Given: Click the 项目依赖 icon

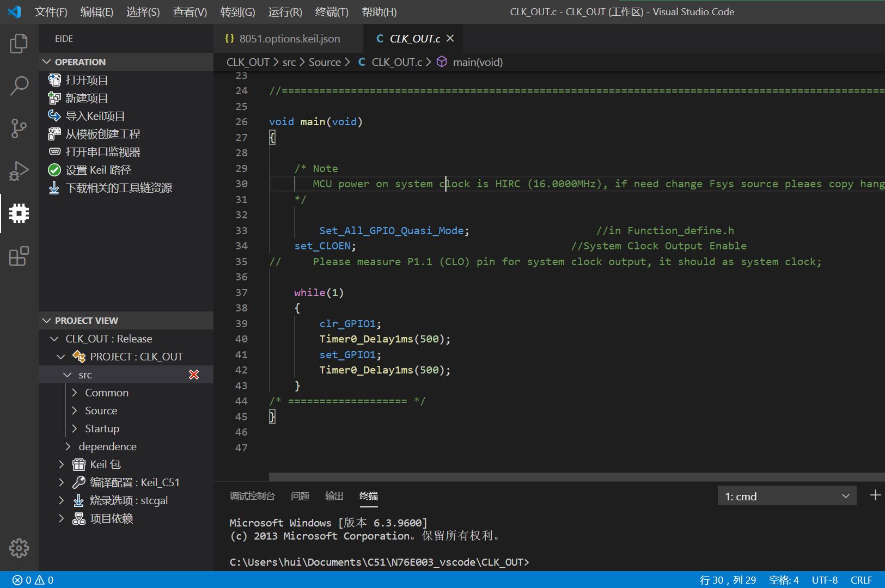Looking at the screenshot, I should point(79,518).
